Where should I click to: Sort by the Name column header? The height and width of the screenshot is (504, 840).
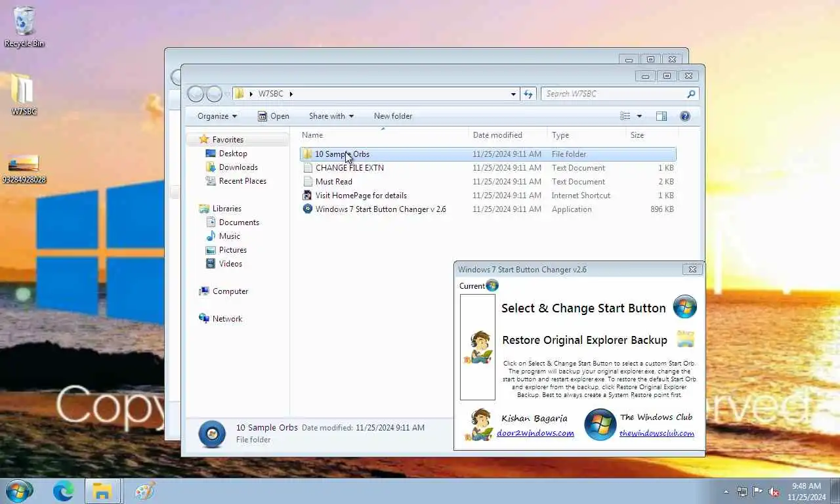pos(385,135)
